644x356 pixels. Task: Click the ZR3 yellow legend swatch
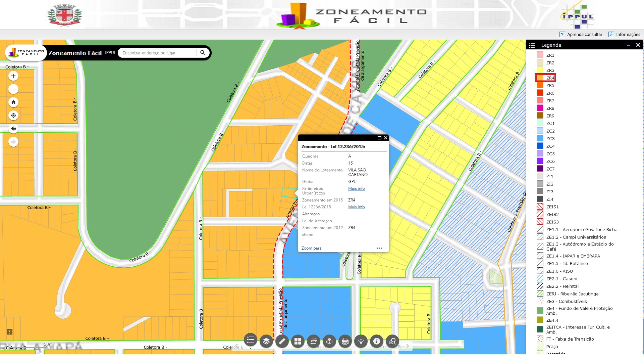click(x=540, y=70)
